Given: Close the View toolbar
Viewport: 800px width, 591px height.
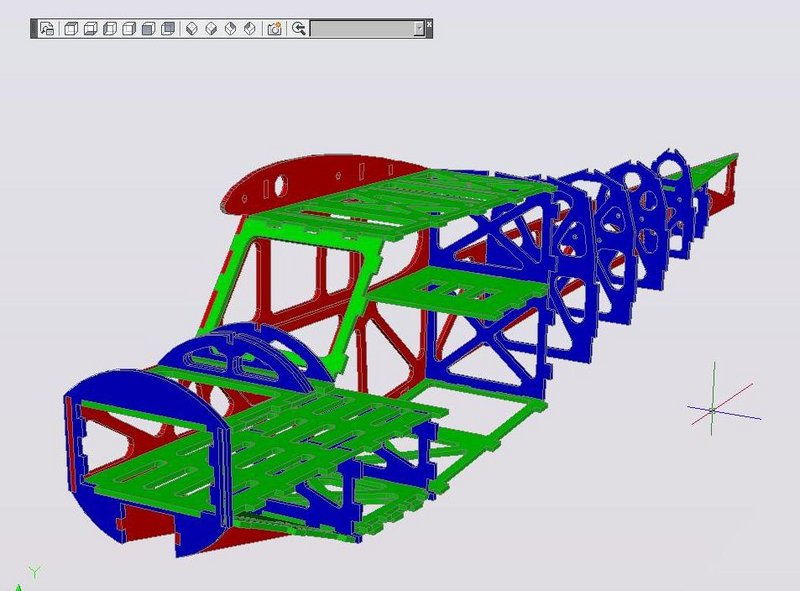Looking at the screenshot, I should click(x=430, y=23).
